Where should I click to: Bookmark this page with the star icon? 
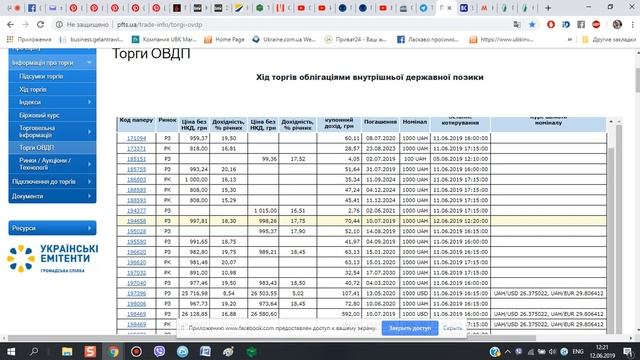[532, 24]
